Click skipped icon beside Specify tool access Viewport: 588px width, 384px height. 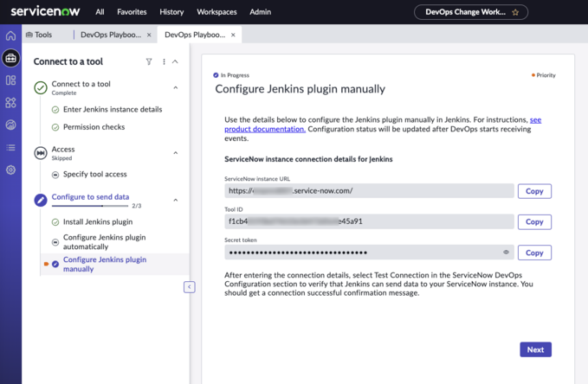coord(55,175)
